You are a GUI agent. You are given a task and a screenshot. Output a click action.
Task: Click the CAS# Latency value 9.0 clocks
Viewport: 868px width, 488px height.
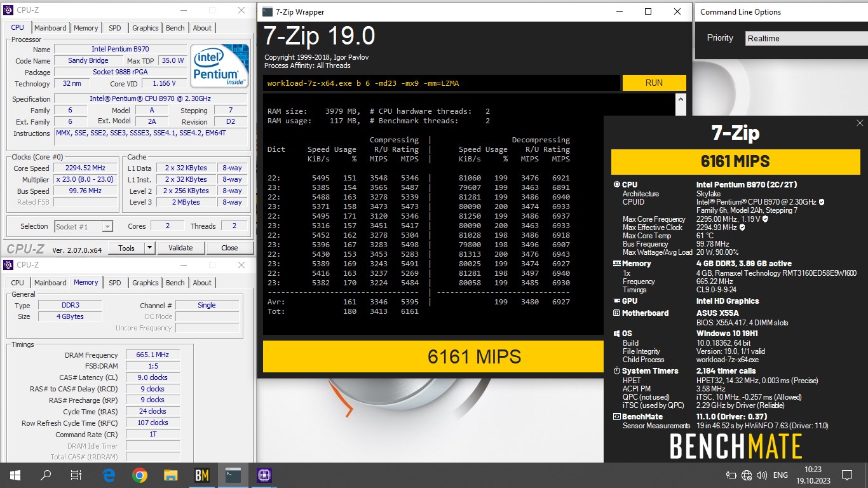[x=153, y=377]
